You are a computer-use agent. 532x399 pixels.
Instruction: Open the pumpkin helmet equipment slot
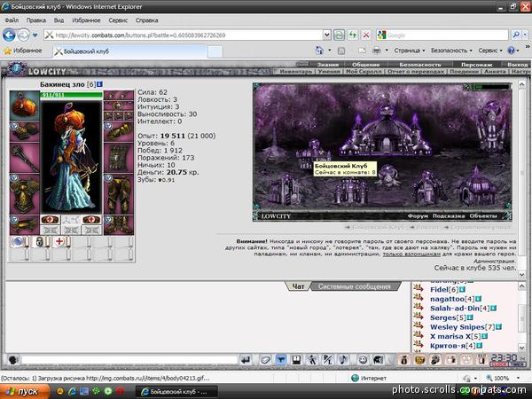pos(25,106)
